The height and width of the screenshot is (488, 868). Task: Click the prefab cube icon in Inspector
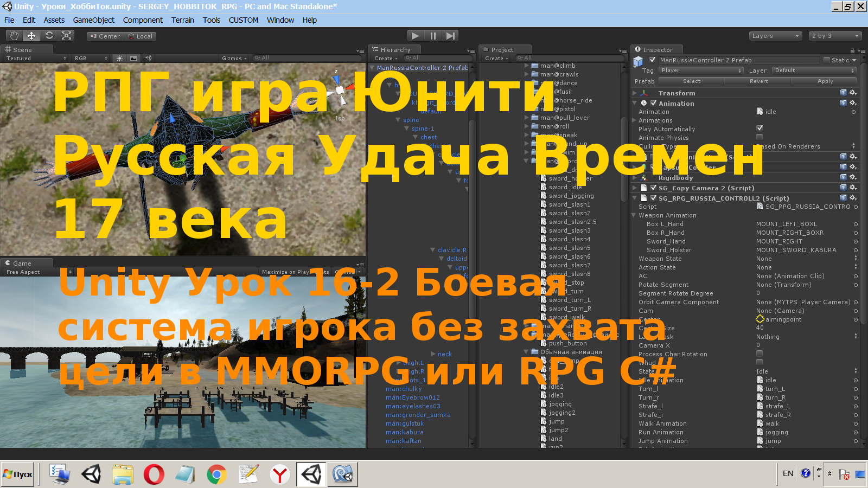[638, 61]
